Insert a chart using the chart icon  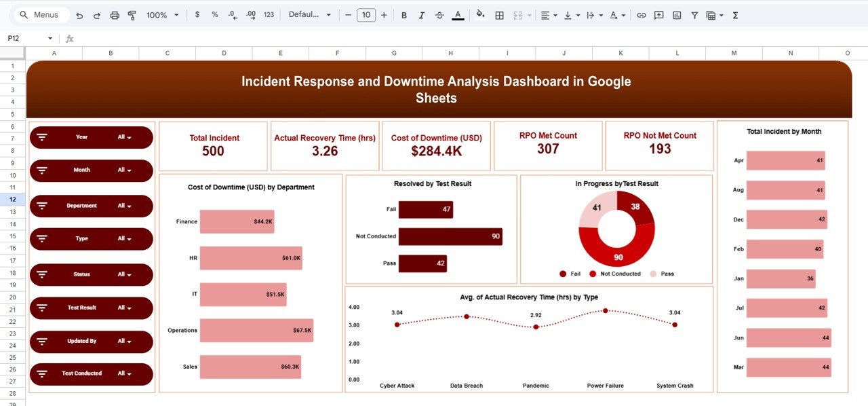coord(676,15)
